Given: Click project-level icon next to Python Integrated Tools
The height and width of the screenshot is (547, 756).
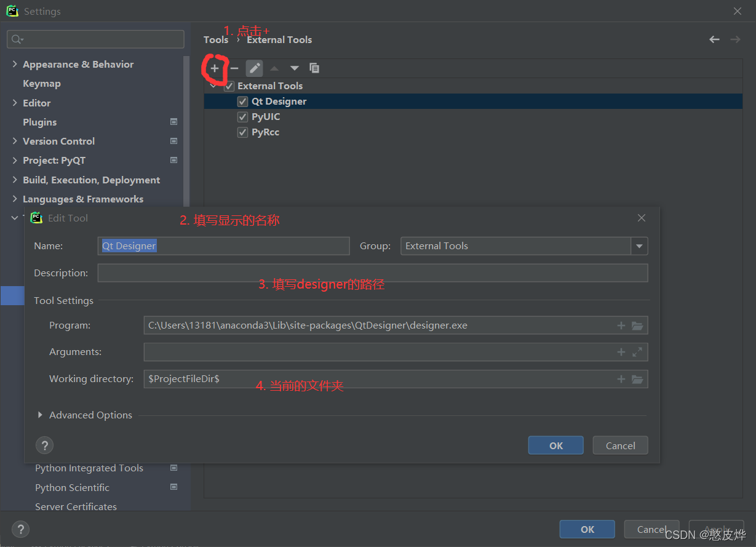Looking at the screenshot, I should [x=174, y=468].
